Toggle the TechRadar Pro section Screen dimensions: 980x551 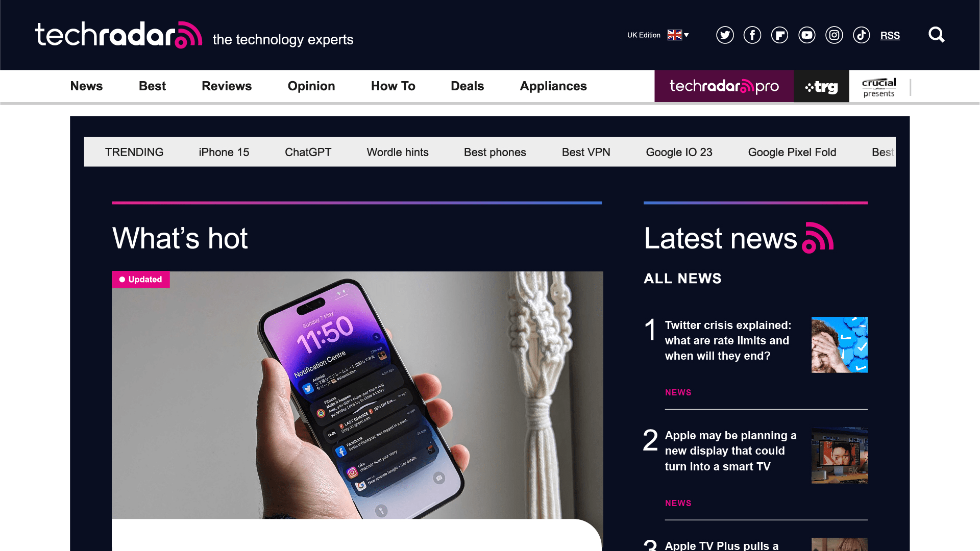724,85
